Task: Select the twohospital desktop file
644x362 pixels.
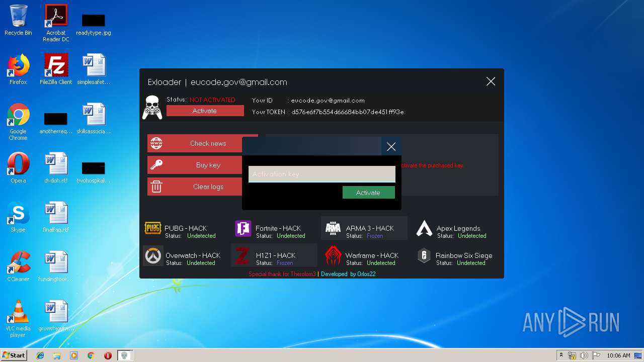Action: [94, 172]
